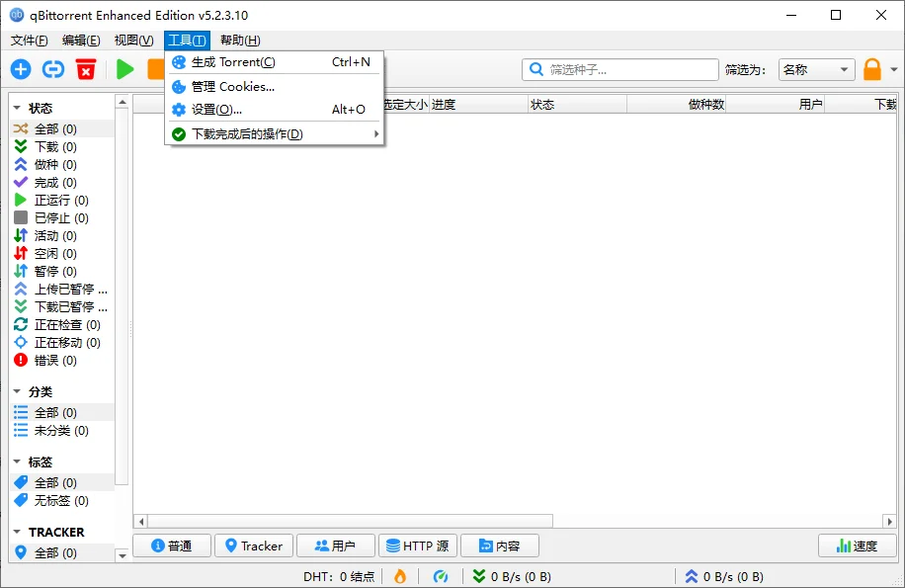This screenshot has width=905, height=588.
Task: Choose 设置(O)... menu entry
Action: (274, 110)
